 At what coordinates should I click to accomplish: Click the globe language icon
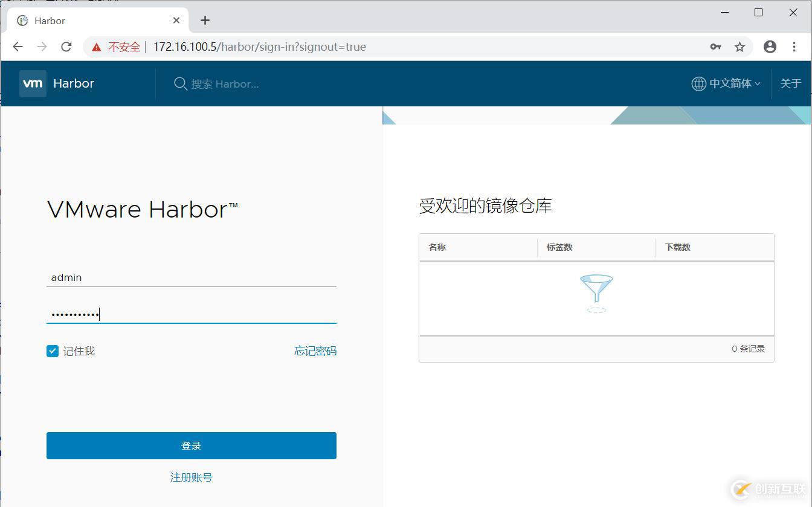coord(698,83)
